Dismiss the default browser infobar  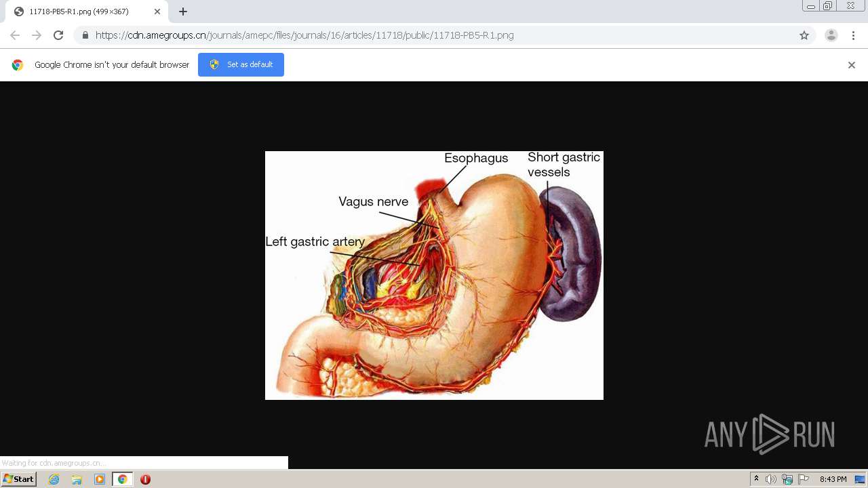click(x=852, y=65)
